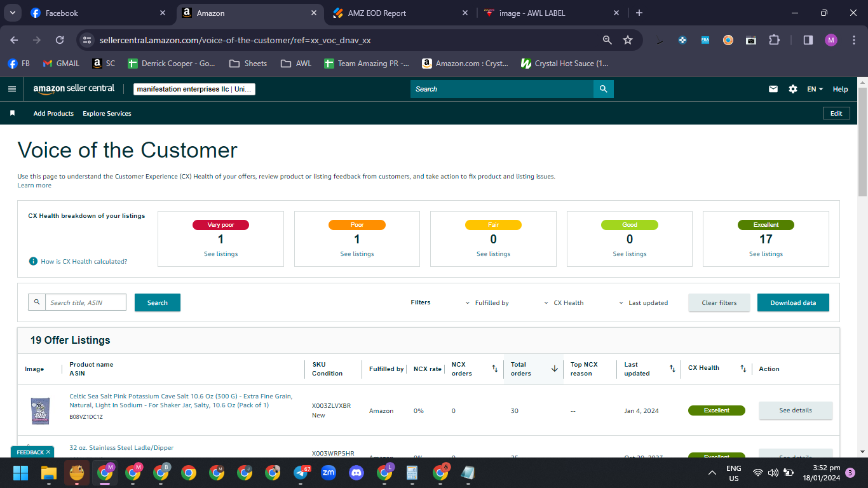
Task: Click the Search title, ASIN field
Action: point(85,302)
